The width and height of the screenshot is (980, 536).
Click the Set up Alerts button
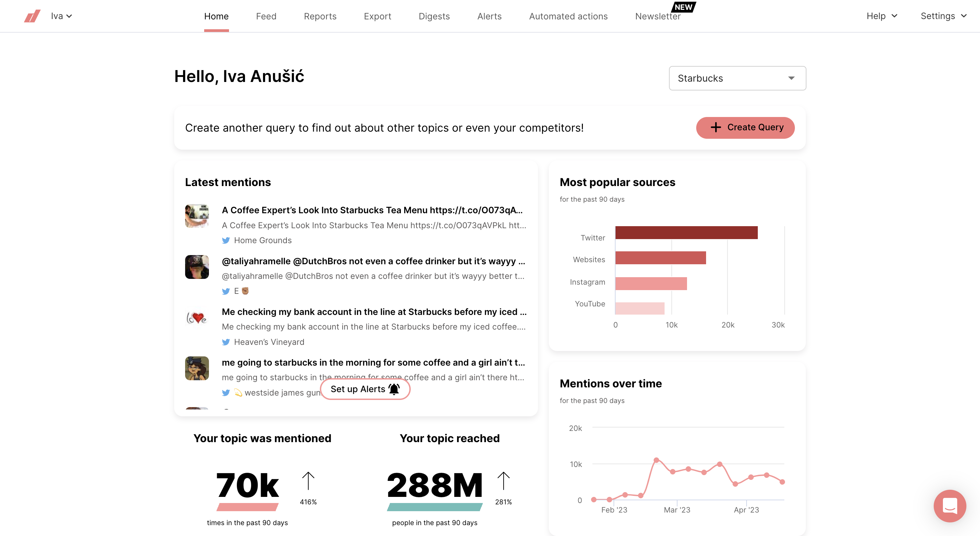pos(365,389)
